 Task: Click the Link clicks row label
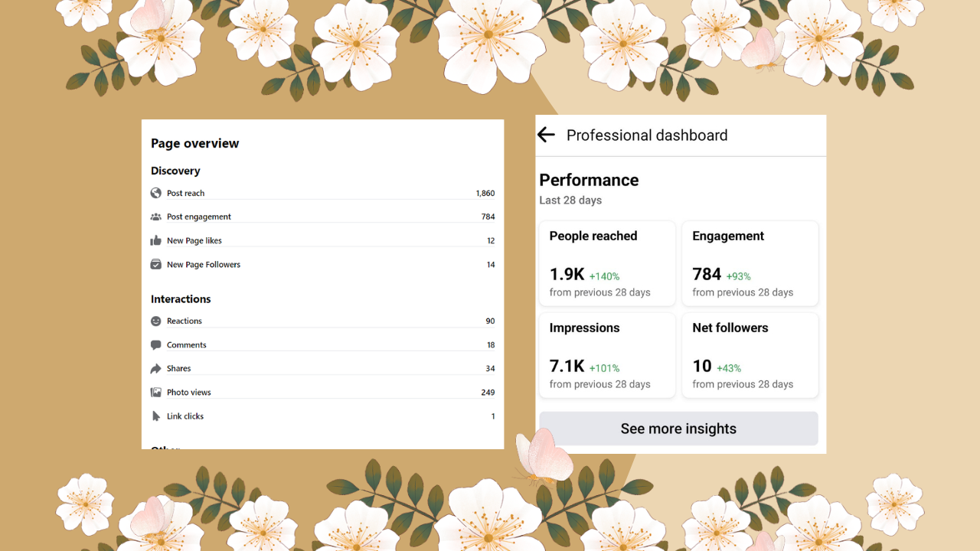tap(185, 416)
